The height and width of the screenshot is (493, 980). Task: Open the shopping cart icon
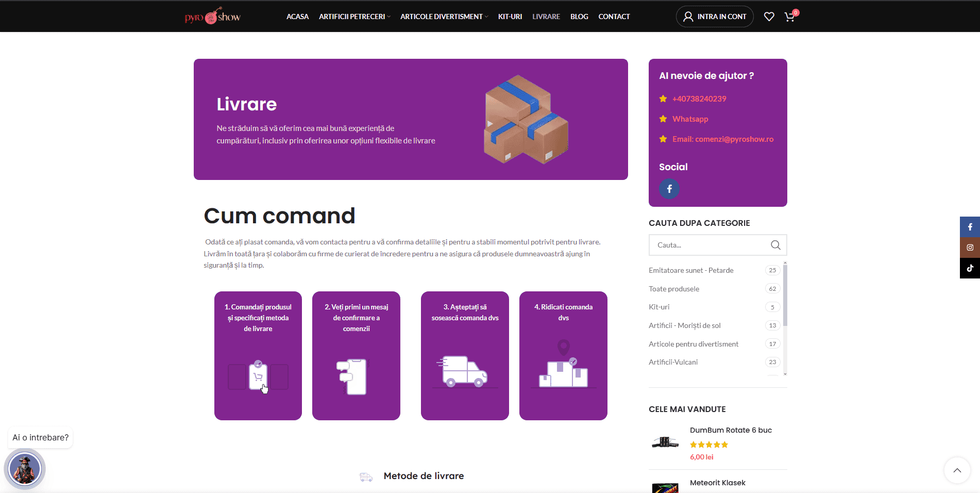click(x=790, y=17)
